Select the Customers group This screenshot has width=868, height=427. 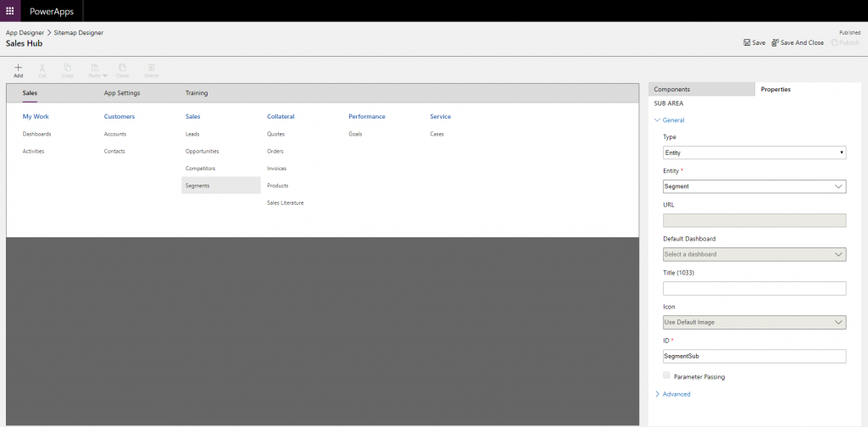point(119,117)
